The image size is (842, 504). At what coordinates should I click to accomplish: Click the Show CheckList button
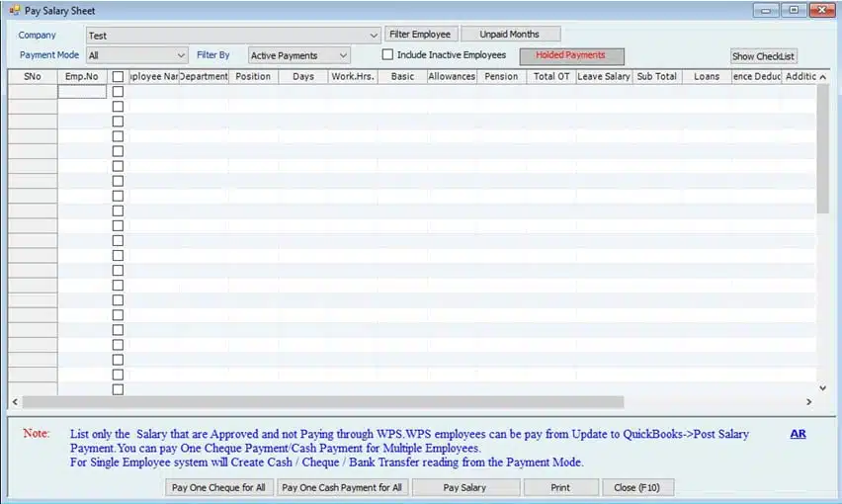pos(763,56)
